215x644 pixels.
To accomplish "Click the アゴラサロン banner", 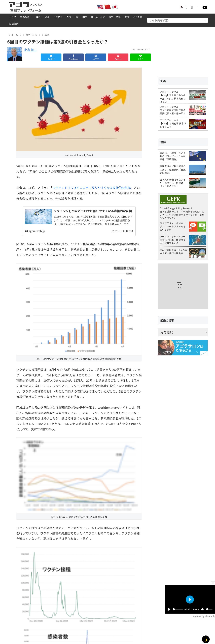I will pyautogui.click(x=183, y=348).
